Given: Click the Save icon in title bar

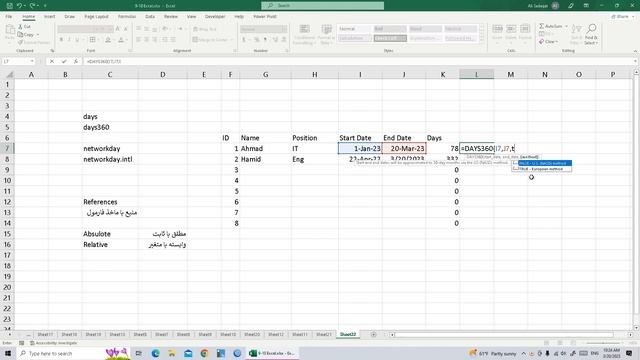Looking at the screenshot, I should (x=9, y=6).
